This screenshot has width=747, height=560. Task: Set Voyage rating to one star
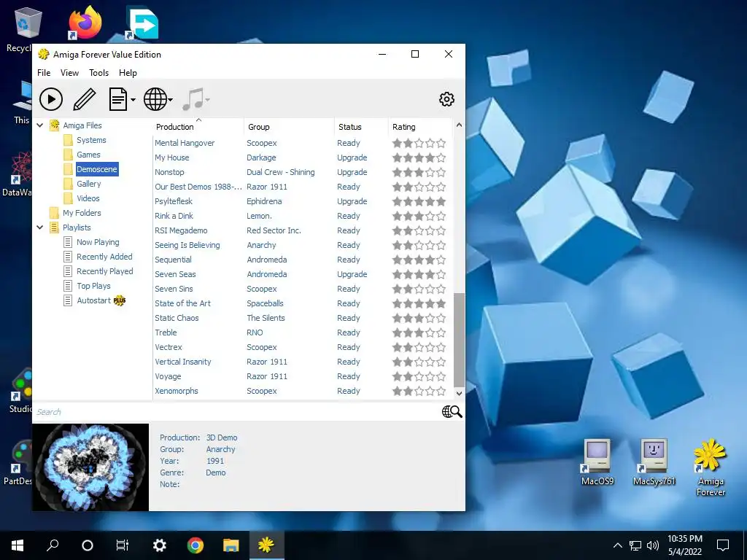(397, 376)
